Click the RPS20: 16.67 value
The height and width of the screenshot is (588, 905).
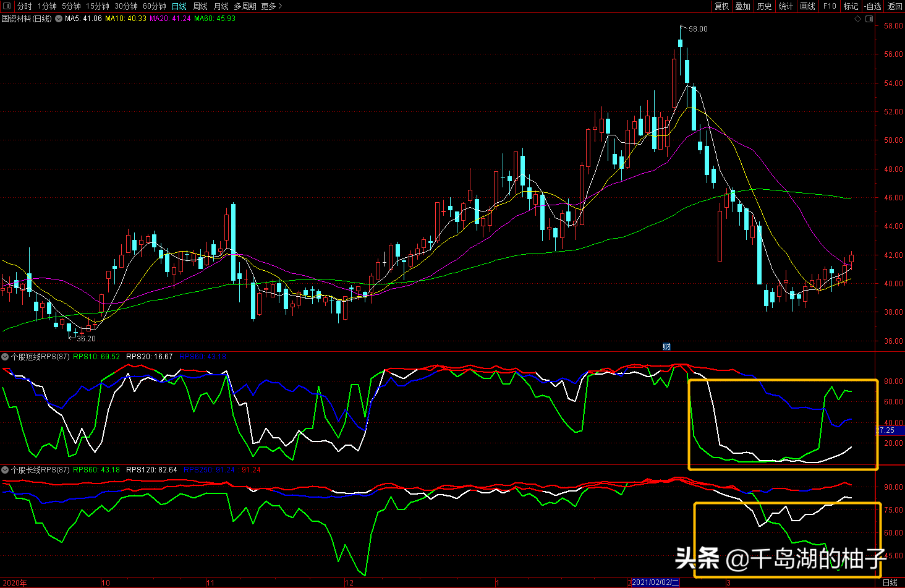pos(150,357)
